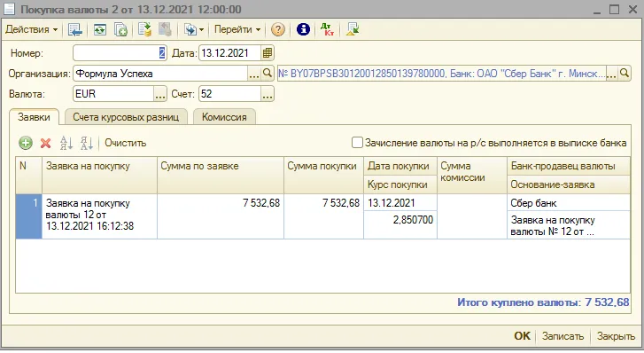Open help with the question mark icon
644x353 pixels.
278,29
